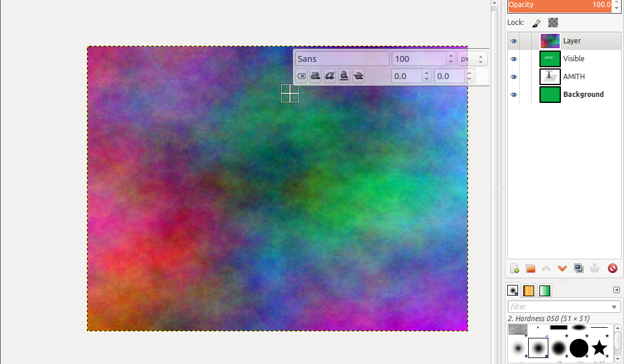Click the Layer thumbnail with plasma colors

(x=550, y=41)
